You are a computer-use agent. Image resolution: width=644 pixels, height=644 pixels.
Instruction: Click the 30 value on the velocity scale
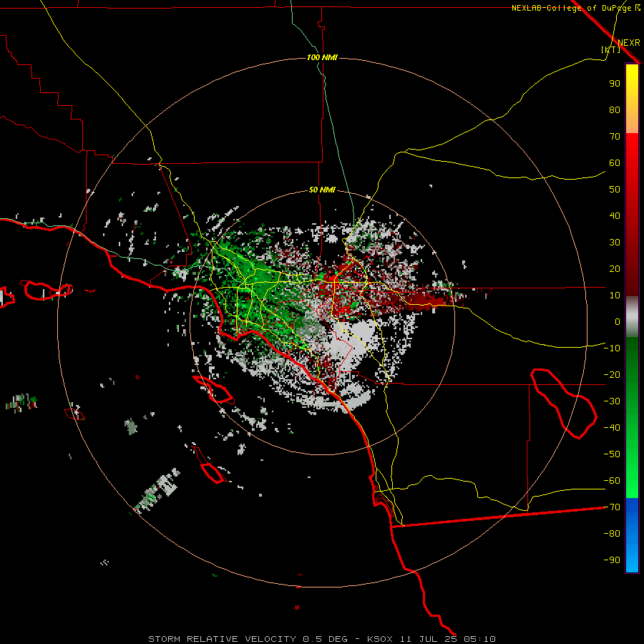pos(615,243)
